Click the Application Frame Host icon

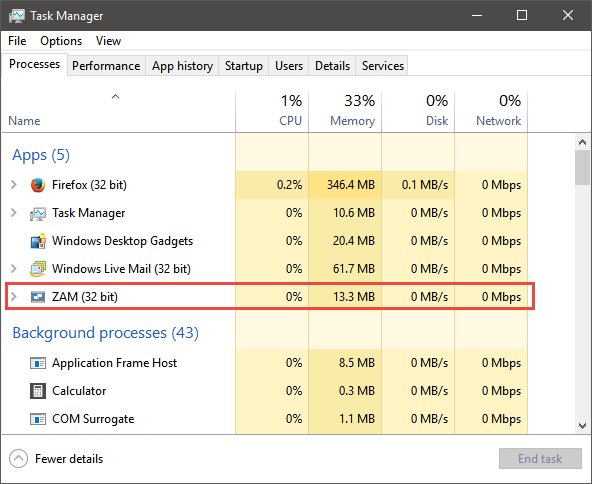[x=38, y=363]
